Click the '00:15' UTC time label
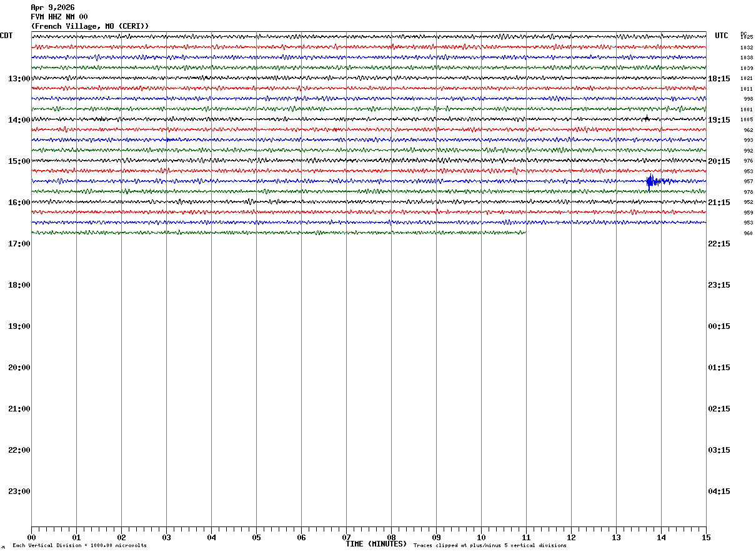Screen dimensions: 756x554 (x=719, y=326)
